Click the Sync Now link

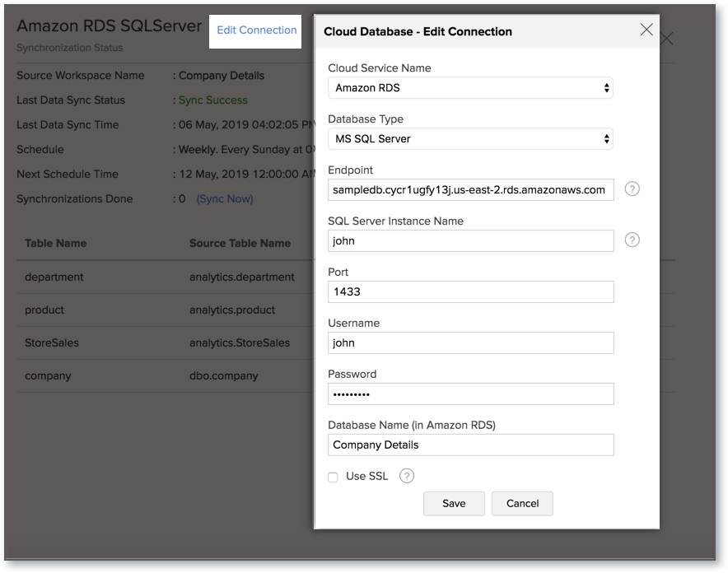(x=225, y=198)
